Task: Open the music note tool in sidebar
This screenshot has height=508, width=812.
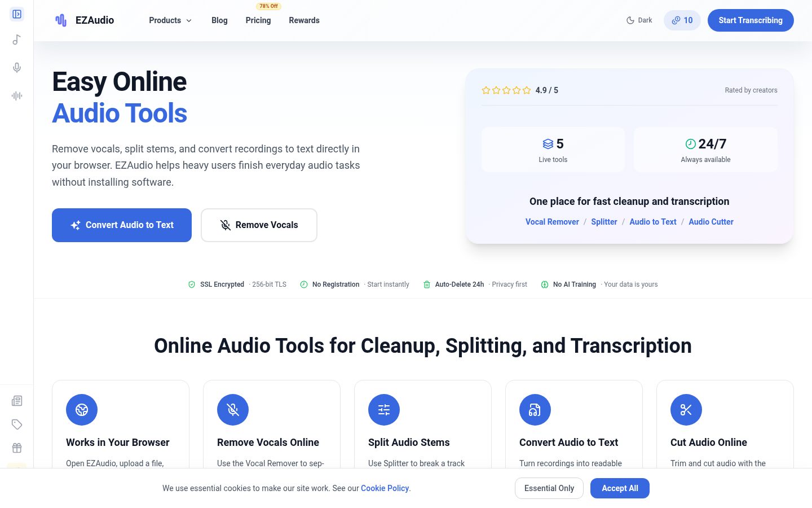Action: 17,40
